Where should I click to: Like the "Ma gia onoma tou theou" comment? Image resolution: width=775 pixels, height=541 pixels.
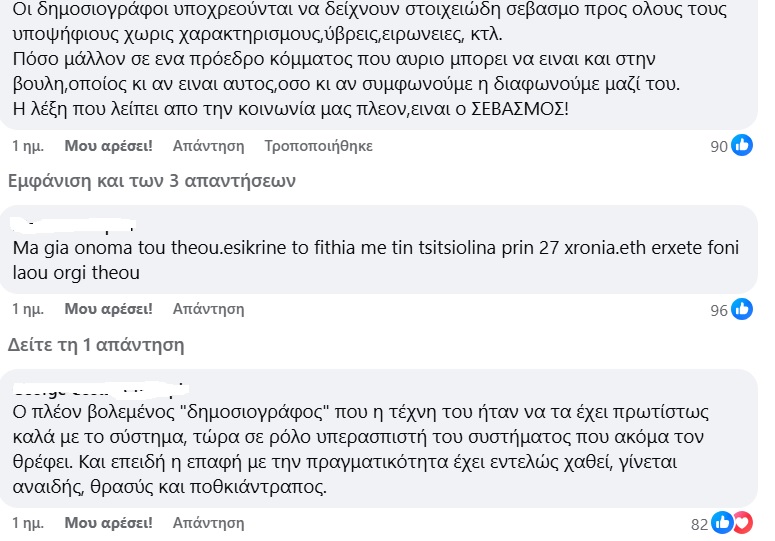point(108,309)
